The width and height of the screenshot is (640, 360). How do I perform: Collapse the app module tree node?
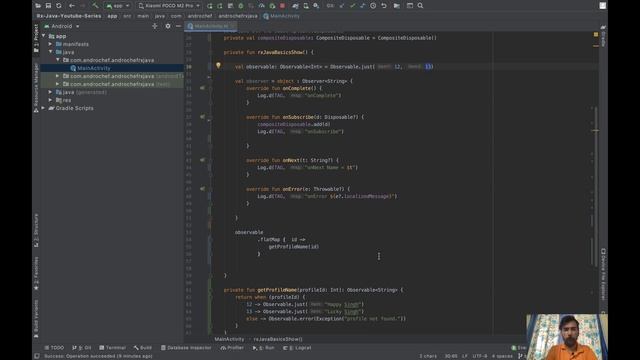(44, 36)
